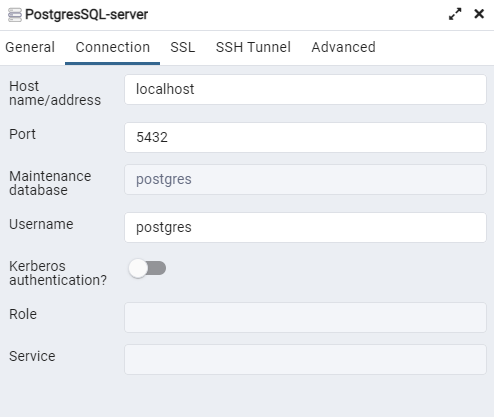Image resolution: width=494 pixels, height=417 pixels.
Task: Maximize dialog with the expand arrows icon
Action: click(x=455, y=14)
